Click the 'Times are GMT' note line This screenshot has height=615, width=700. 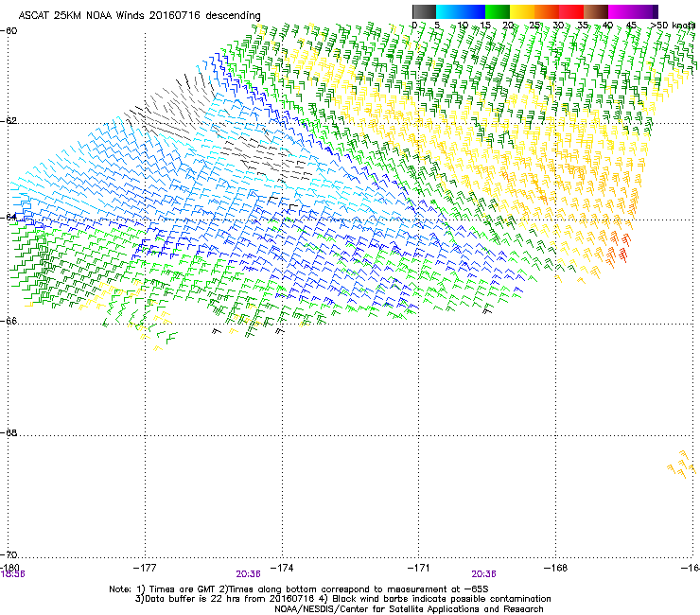[299, 589]
